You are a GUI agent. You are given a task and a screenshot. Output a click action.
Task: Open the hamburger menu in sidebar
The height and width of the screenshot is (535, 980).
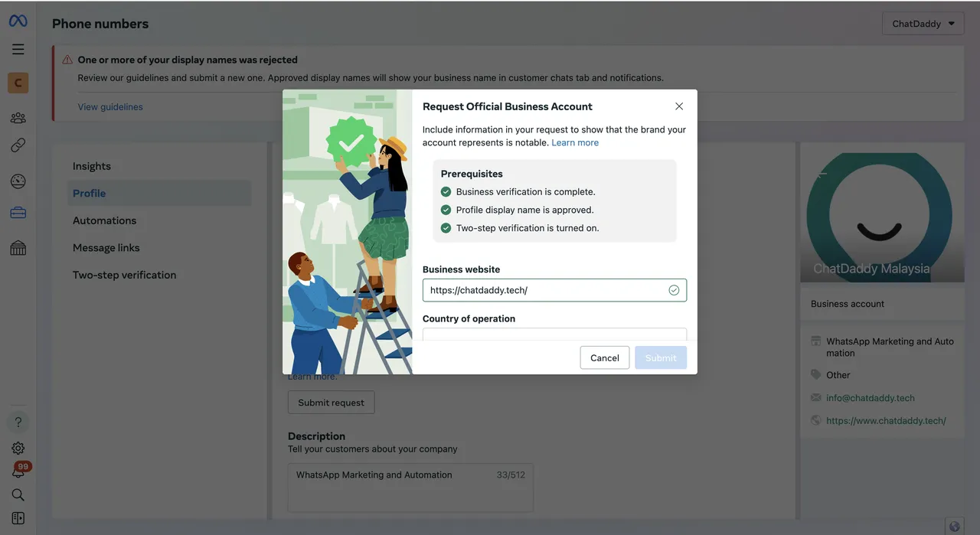18,50
